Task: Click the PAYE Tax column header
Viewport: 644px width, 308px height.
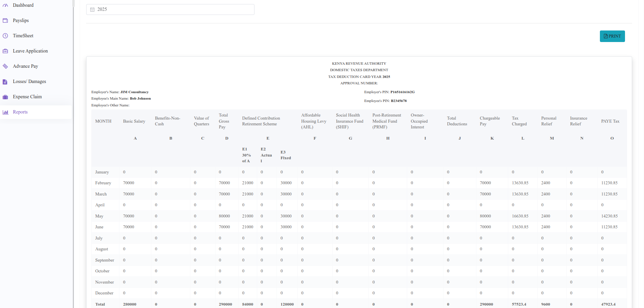Action: coord(610,121)
